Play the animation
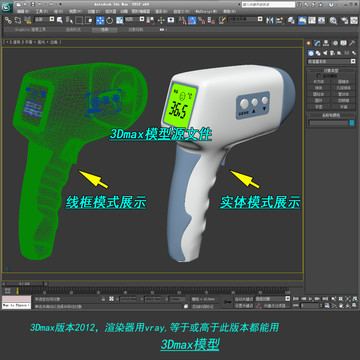360x360 pixels. 311,299
